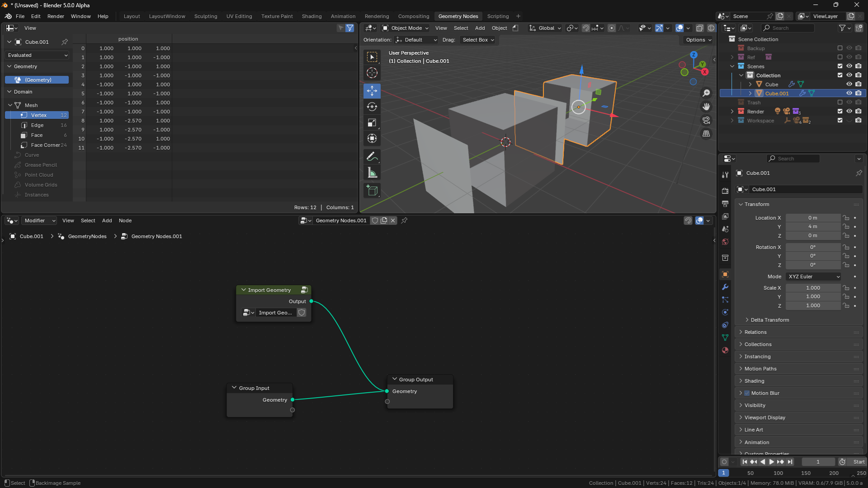The height and width of the screenshot is (488, 868).
Task: Toggle Cube.001 viewport visibility eye
Action: tap(849, 93)
